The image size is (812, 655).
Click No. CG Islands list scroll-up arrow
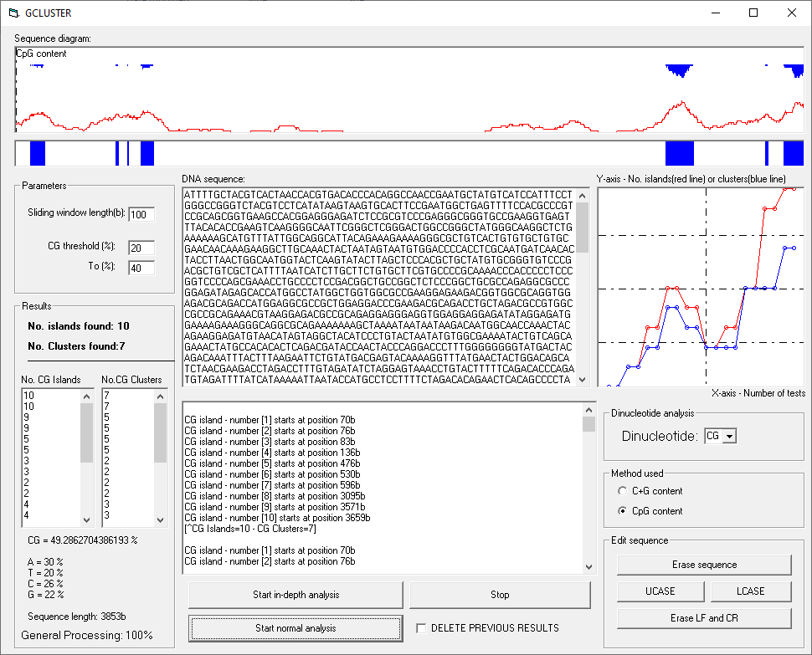click(86, 397)
